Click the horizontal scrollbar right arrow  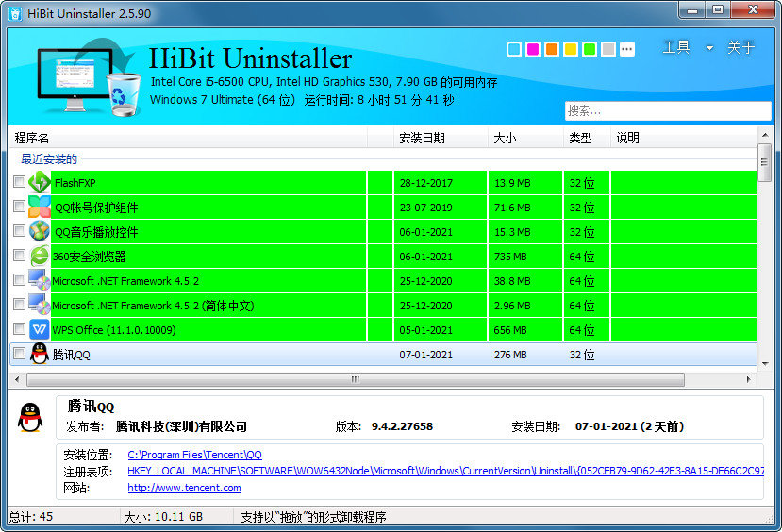point(749,379)
